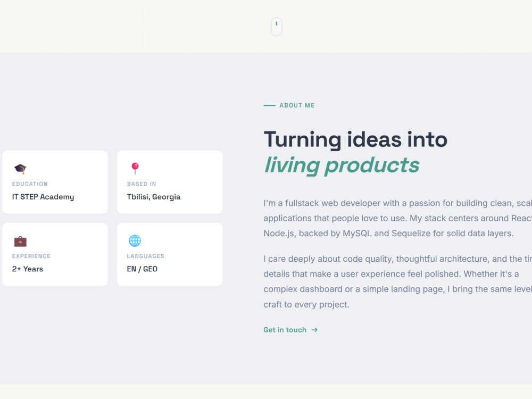Click the globe languages icon

coord(135,240)
